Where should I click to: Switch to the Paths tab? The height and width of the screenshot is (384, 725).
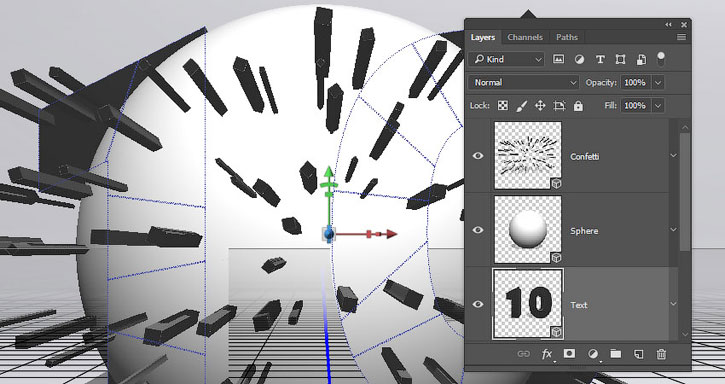click(567, 37)
